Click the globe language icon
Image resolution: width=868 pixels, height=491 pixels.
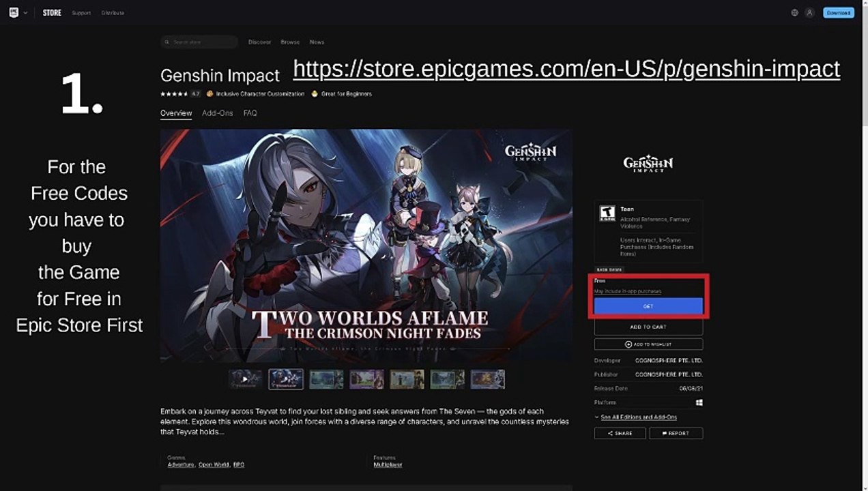[794, 13]
